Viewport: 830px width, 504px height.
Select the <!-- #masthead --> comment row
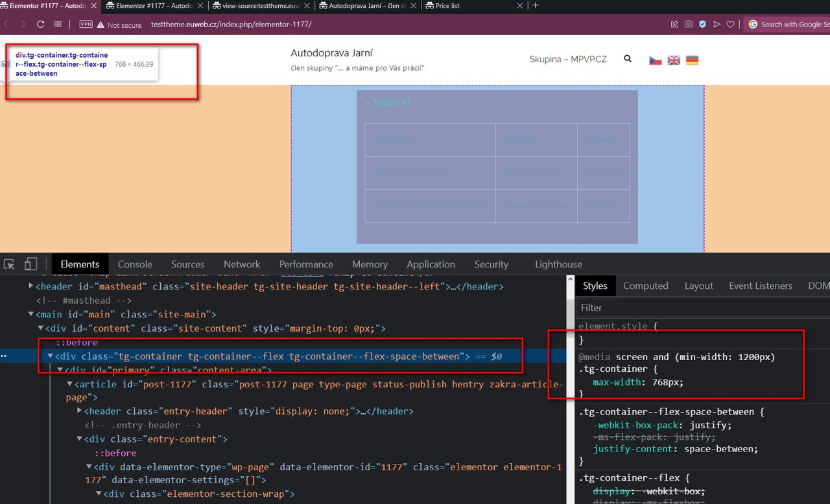click(x=84, y=301)
